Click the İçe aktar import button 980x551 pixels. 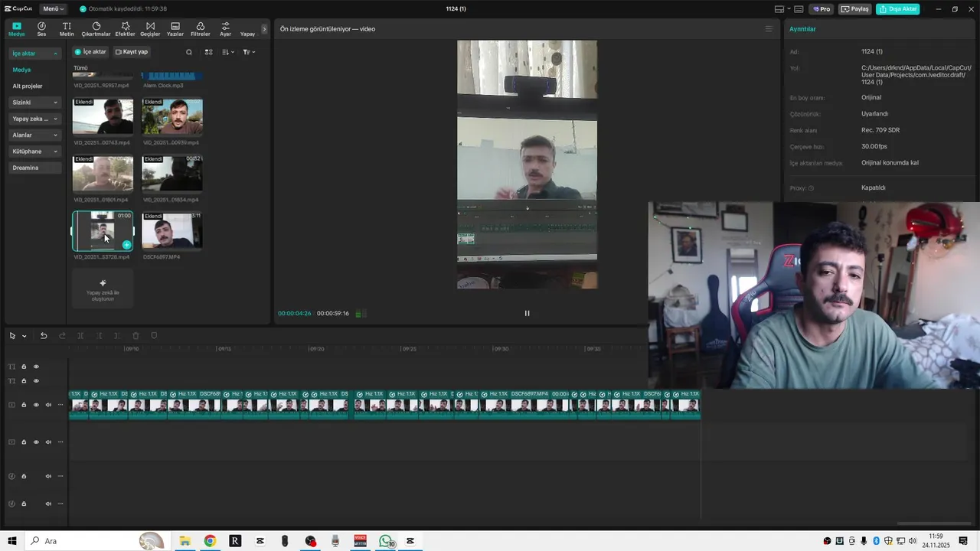[x=90, y=52]
